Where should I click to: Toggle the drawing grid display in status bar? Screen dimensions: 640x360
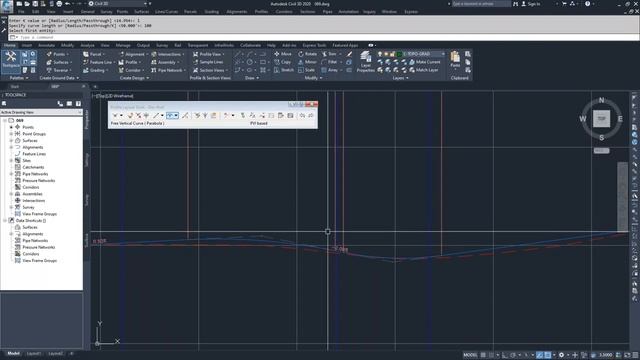point(483,355)
